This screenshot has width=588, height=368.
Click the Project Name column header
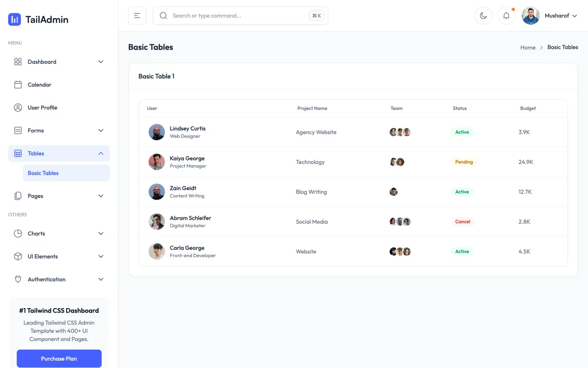[x=312, y=108]
